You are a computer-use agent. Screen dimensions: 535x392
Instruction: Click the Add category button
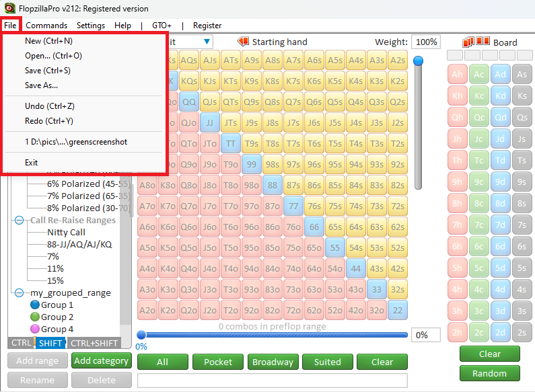101,361
